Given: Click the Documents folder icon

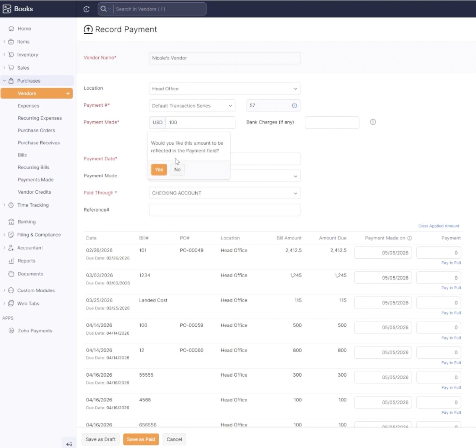Looking at the screenshot, I should 11,274.
